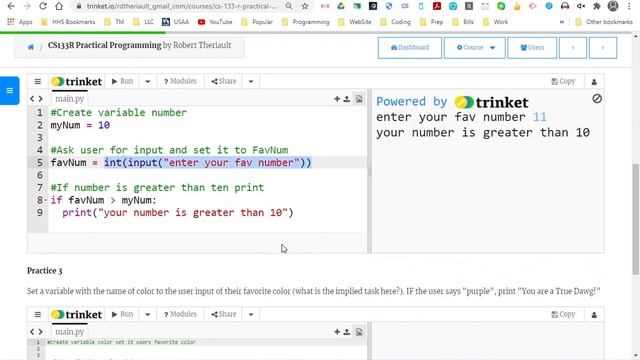Upload a file in first trinket
Viewport: 640px width, 360px height.
(347, 99)
